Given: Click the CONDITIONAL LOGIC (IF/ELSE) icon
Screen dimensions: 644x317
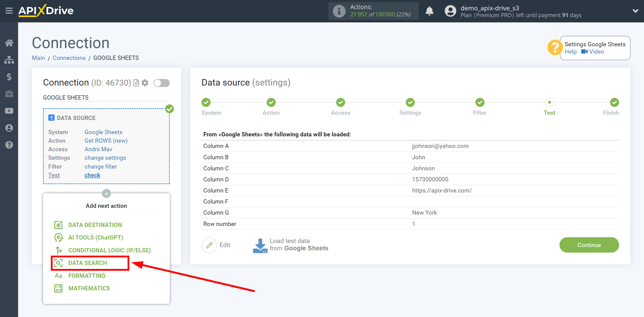Looking at the screenshot, I should pyautogui.click(x=58, y=250).
